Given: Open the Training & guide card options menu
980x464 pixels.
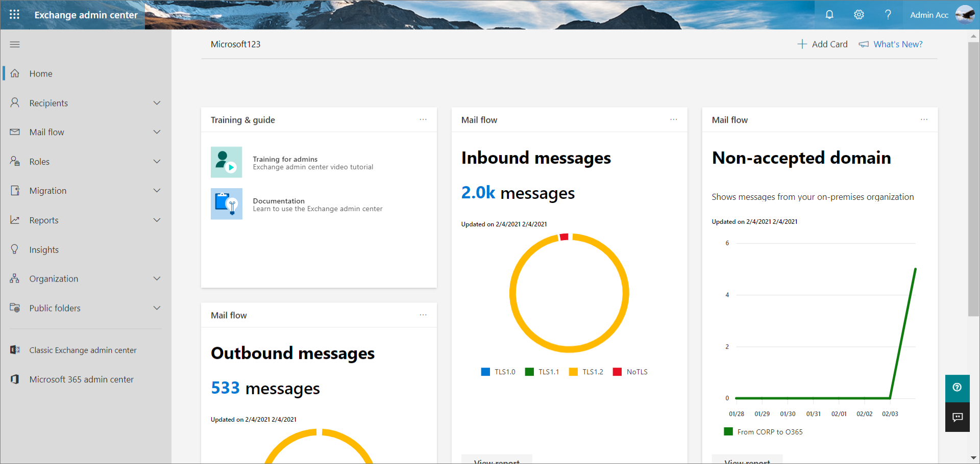Looking at the screenshot, I should coord(423,119).
